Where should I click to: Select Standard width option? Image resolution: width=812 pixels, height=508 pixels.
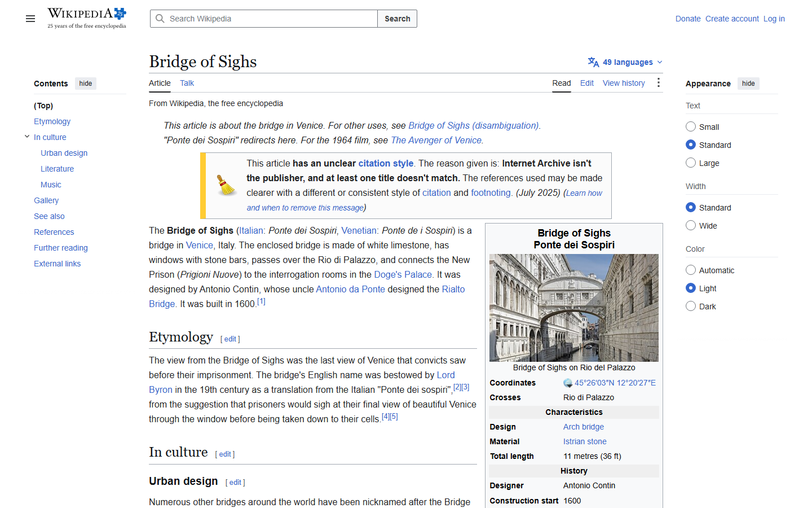coord(691,207)
